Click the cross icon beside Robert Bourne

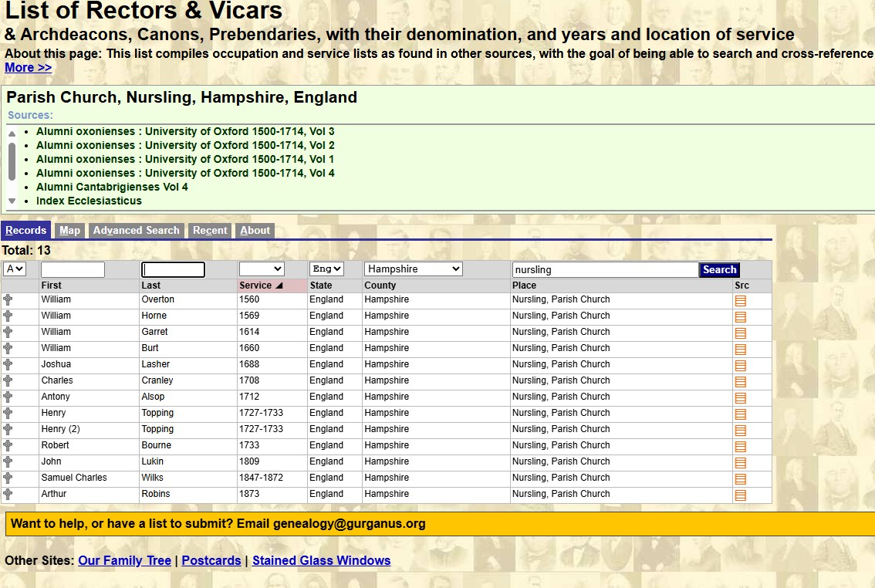(x=8, y=445)
